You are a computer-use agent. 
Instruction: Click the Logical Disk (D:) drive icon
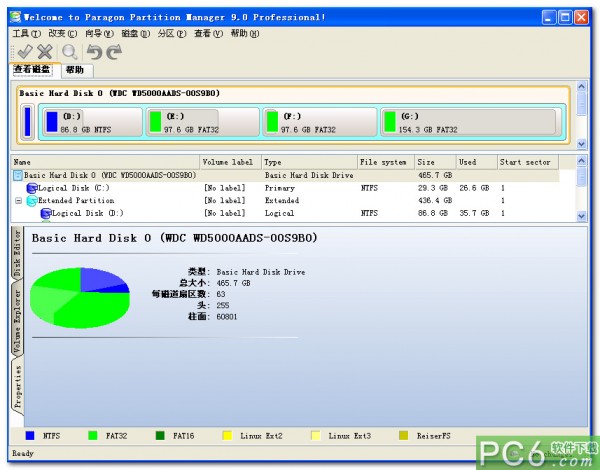tap(46, 213)
